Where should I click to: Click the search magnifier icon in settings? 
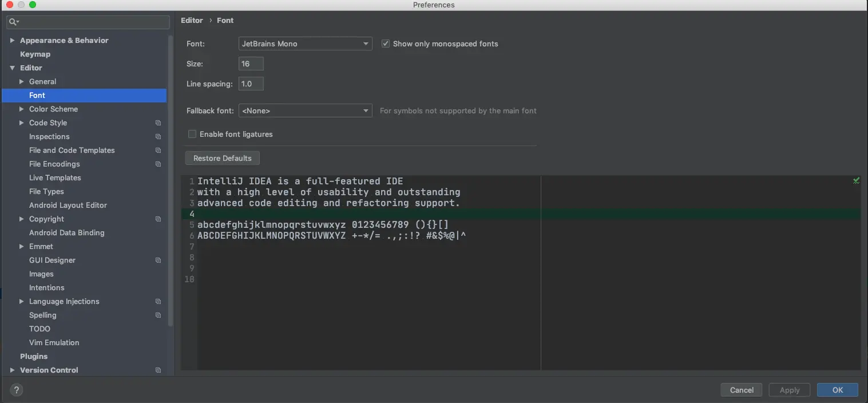coord(14,22)
